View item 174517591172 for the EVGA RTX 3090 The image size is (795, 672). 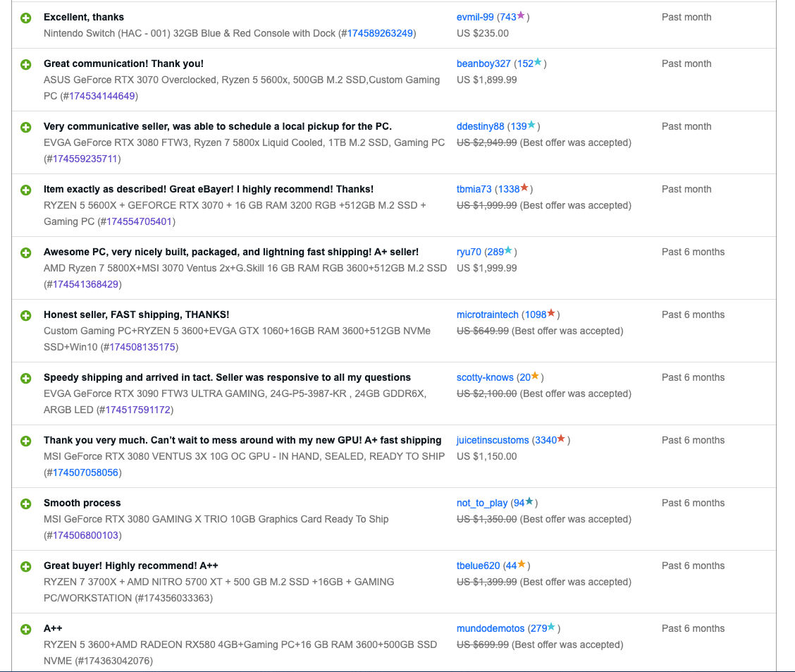pyautogui.click(x=137, y=410)
